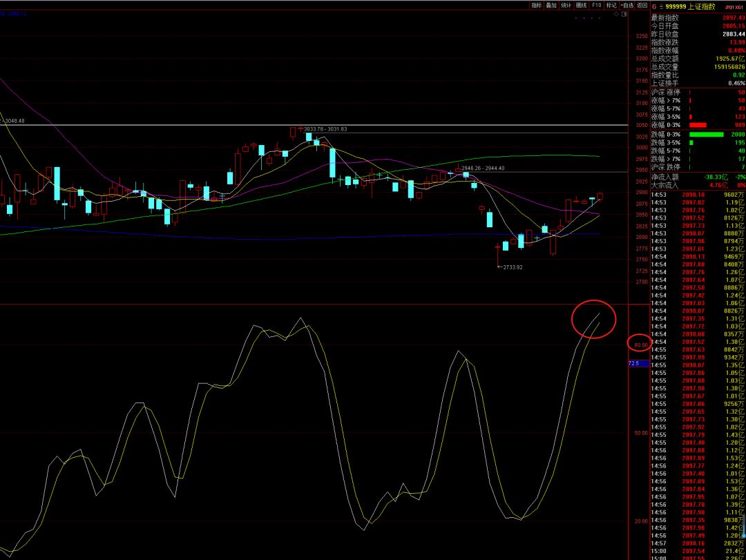The image size is (746, 560).
Task: Click the 20.00 indicator axis label
Action: pos(641,521)
